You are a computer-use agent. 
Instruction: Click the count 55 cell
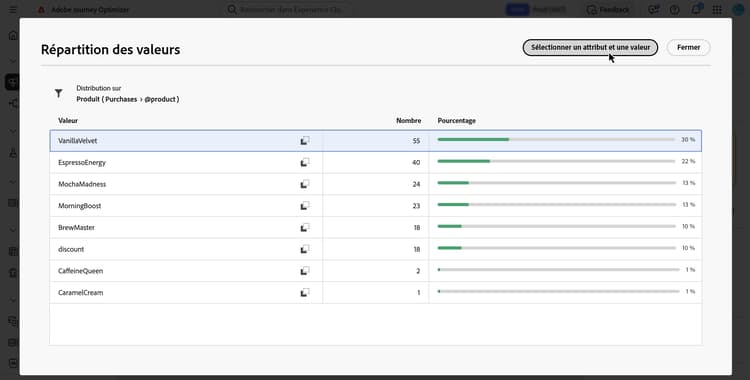click(x=375, y=141)
